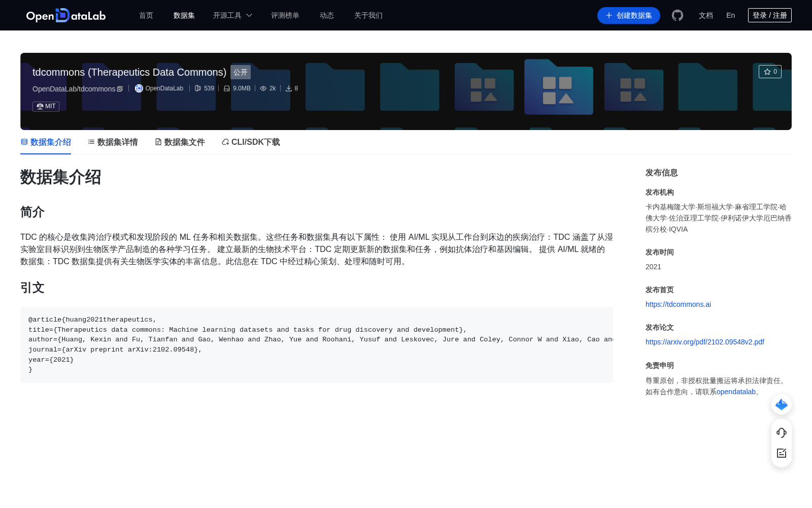Select the 数据集介绍 tab

[46, 142]
